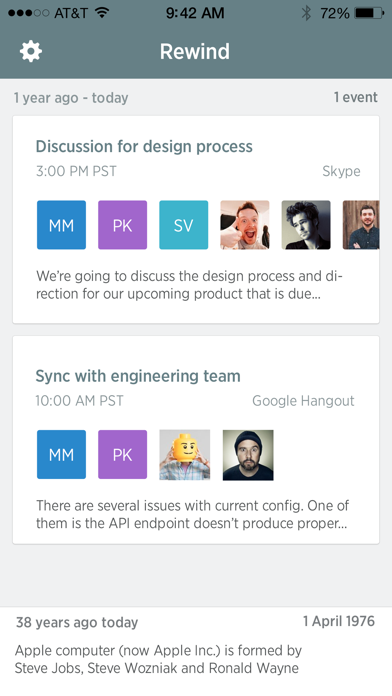
Task: Tap the Skype label on design event
Action: pyautogui.click(x=341, y=171)
